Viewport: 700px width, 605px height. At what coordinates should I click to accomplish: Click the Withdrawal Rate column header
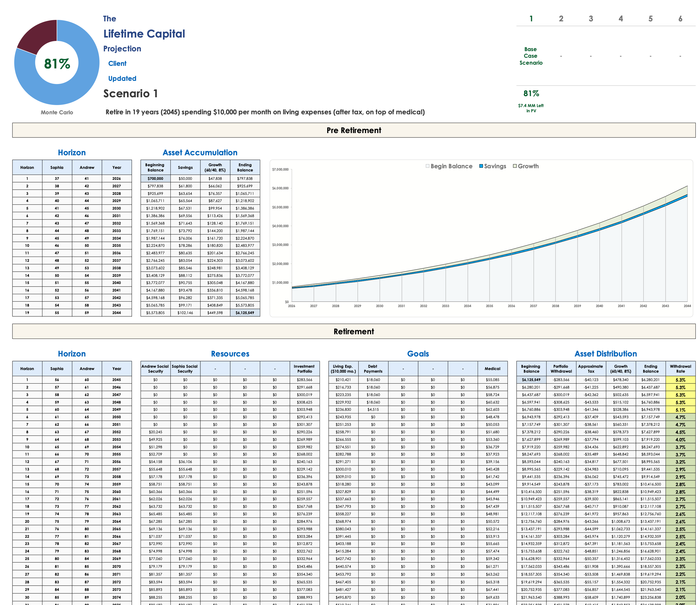coord(680,369)
